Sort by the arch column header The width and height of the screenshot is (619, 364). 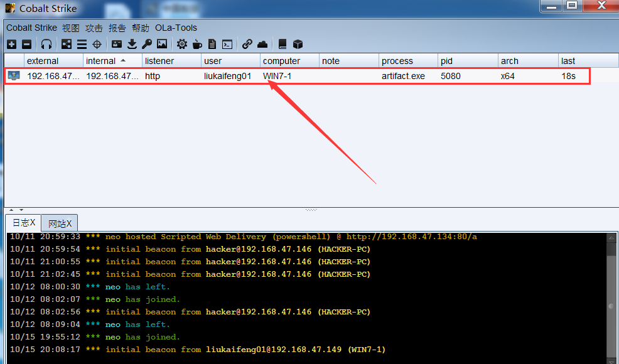click(x=528, y=61)
